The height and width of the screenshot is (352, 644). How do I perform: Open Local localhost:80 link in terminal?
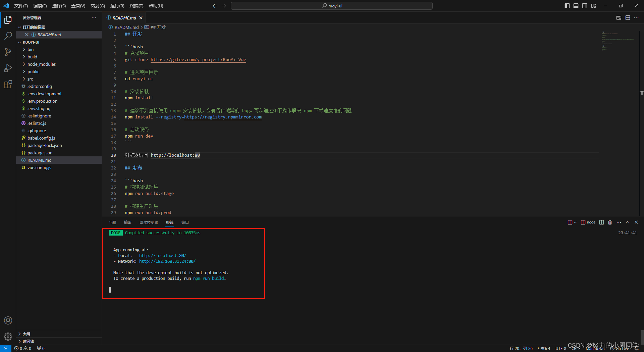coord(162,256)
